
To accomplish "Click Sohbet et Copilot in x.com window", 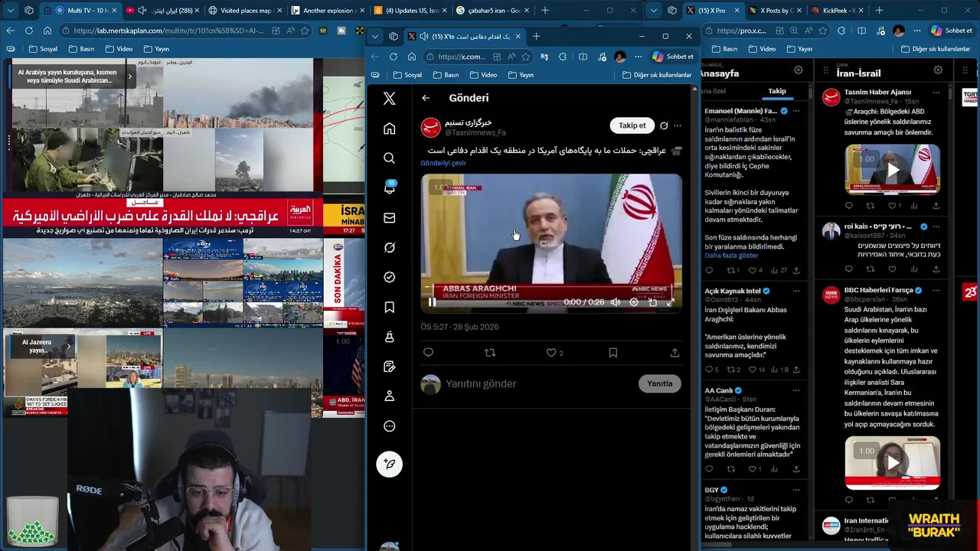I will tap(673, 56).
